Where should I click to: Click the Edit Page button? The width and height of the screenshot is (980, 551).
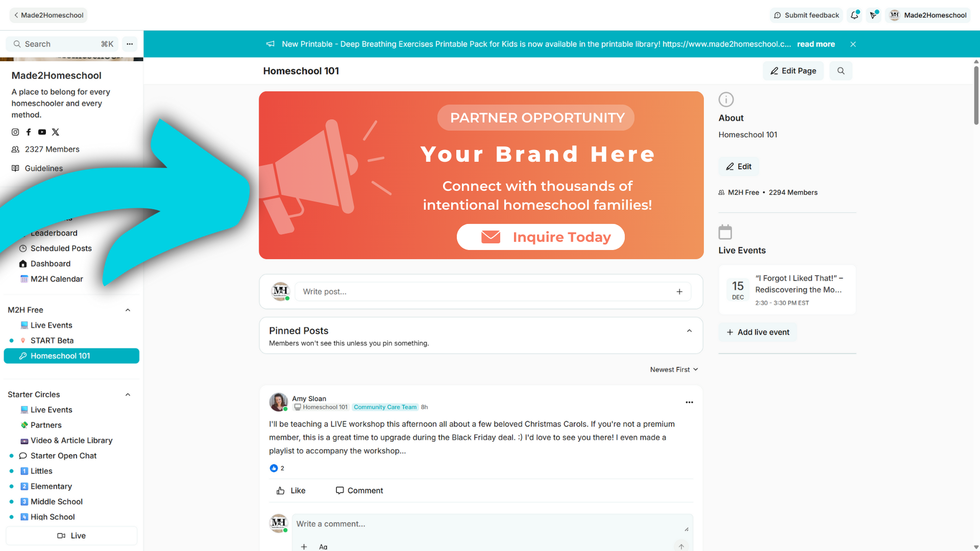coord(793,71)
